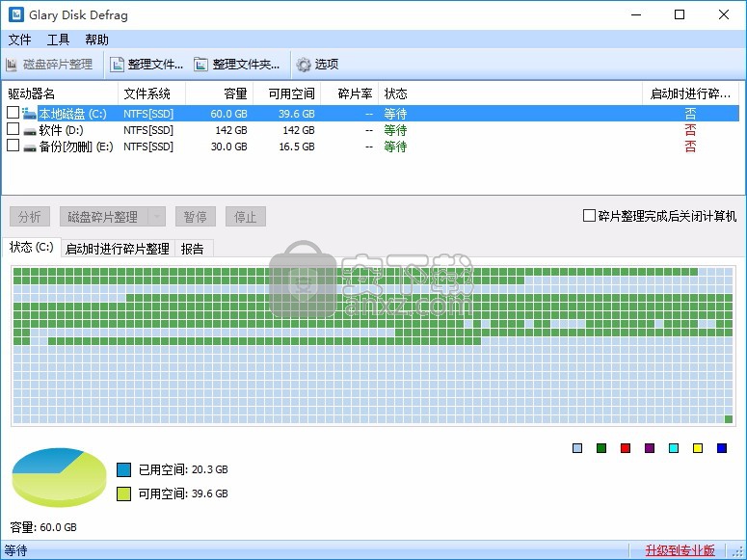This screenshot has height=560, width=747.
Task: Click the 备份[勿删] (E:) drive icon
Action: click(x=30, y=147)
